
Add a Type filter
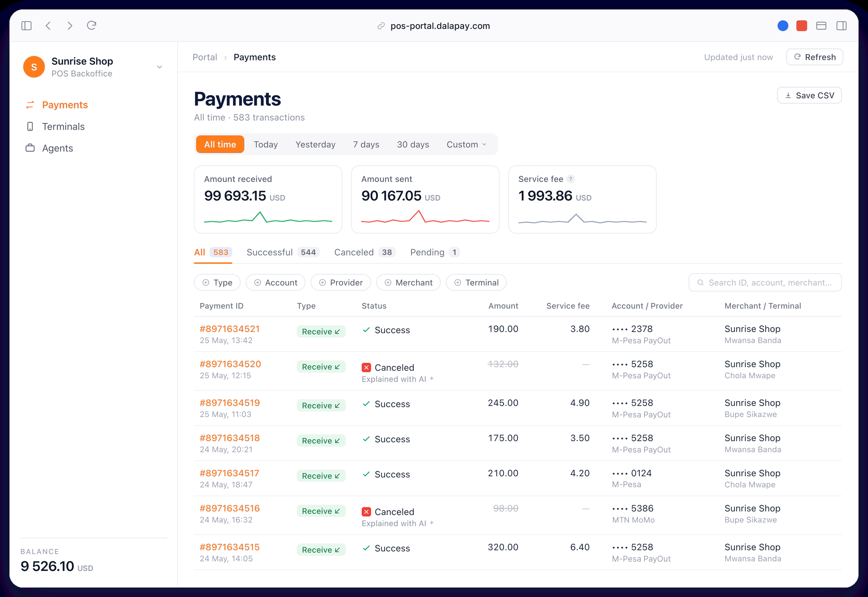(x=217, y=282)
